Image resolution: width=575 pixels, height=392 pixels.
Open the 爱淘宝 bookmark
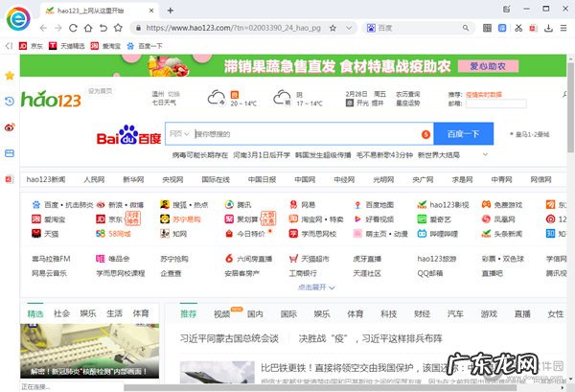coord(105,46)
